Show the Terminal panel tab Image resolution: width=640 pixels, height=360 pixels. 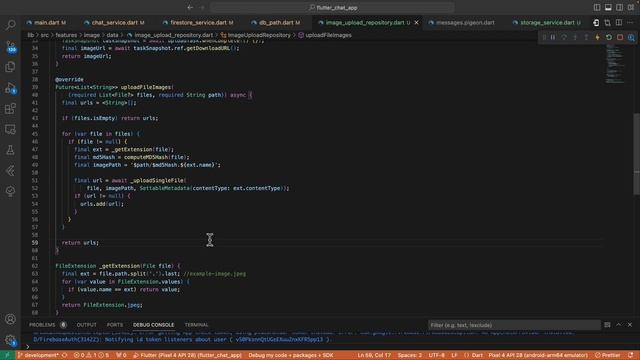pos(196,325)
